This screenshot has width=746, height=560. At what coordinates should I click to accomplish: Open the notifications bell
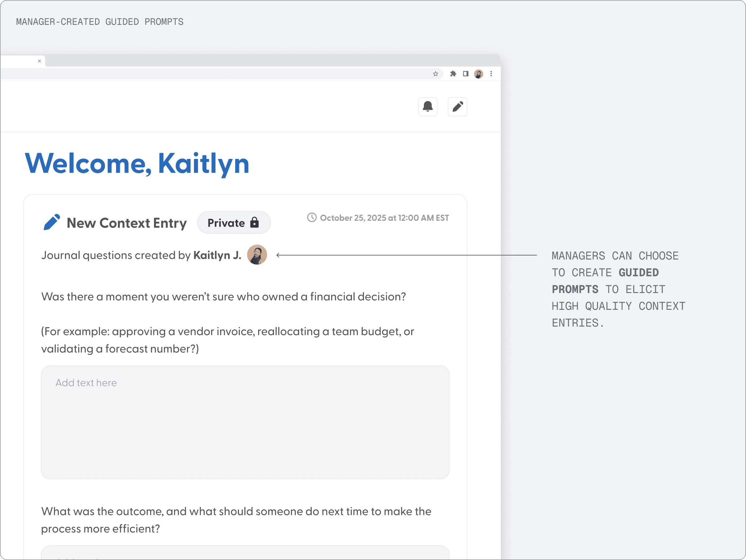428,106
